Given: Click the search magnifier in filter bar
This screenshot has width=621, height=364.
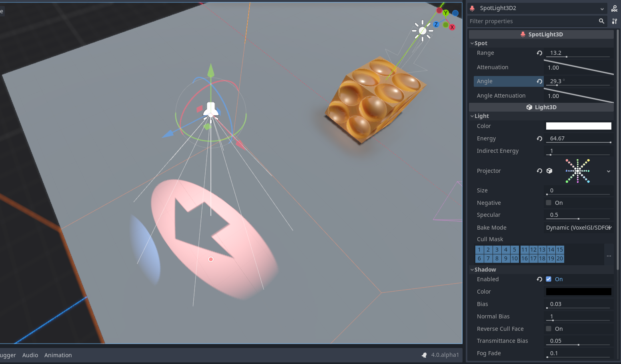Looking at the screenshot, I should tap(602, 21).
